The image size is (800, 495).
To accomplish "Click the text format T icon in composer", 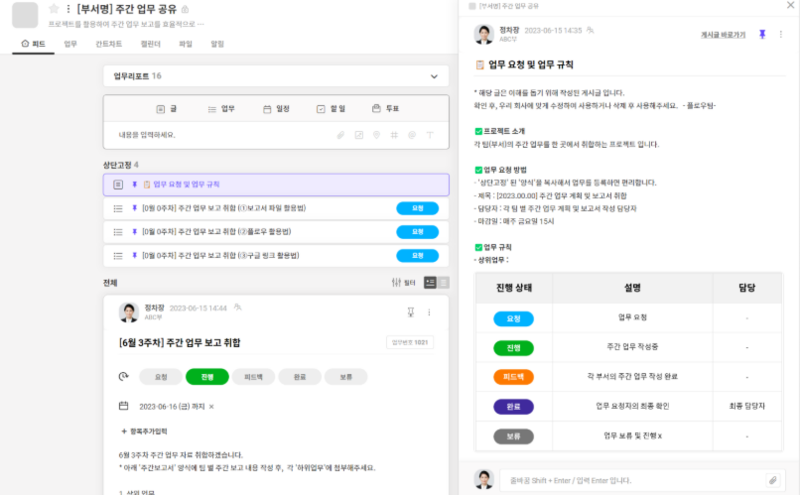I will click(x=430, y=135).
